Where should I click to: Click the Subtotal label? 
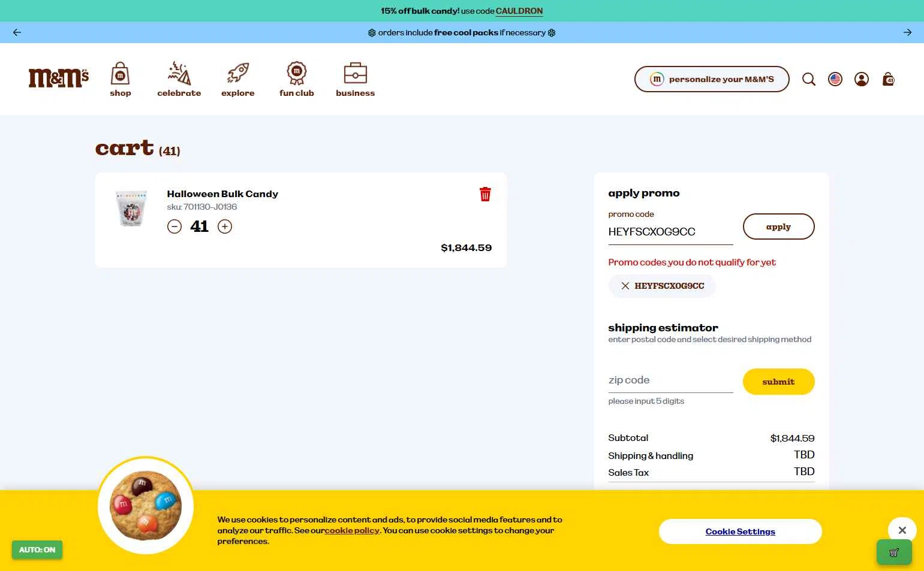(x=628, y=438)
